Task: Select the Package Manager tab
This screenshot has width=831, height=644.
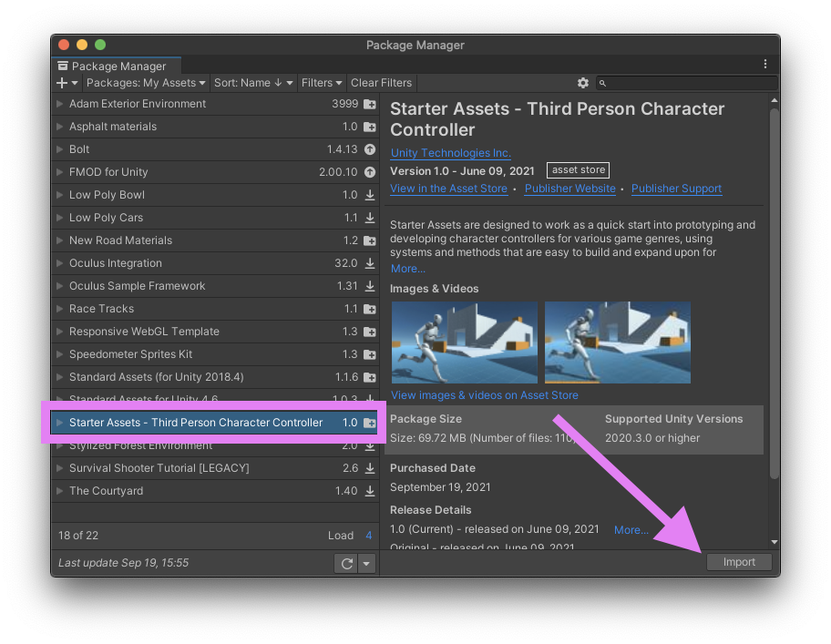Action: (111, 66)
